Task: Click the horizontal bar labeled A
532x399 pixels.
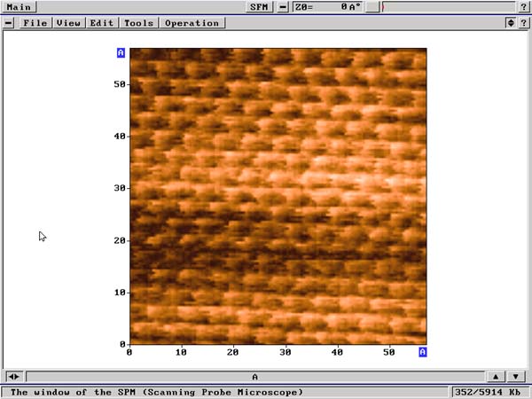Action: [x=254, y=377]
